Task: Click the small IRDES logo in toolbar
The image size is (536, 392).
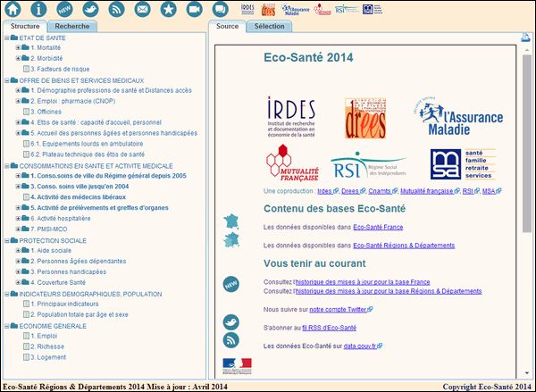Action: point(247,9)
